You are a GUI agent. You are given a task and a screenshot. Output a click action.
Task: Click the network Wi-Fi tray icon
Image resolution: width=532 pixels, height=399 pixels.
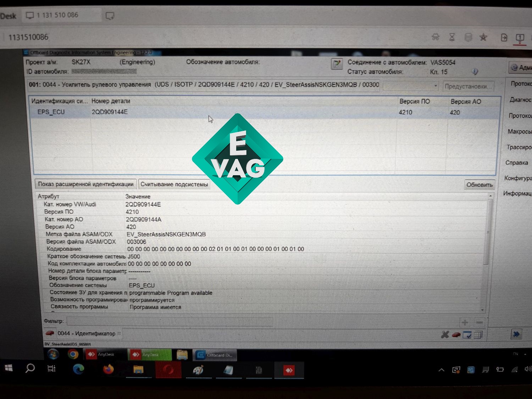coord(515,370)
